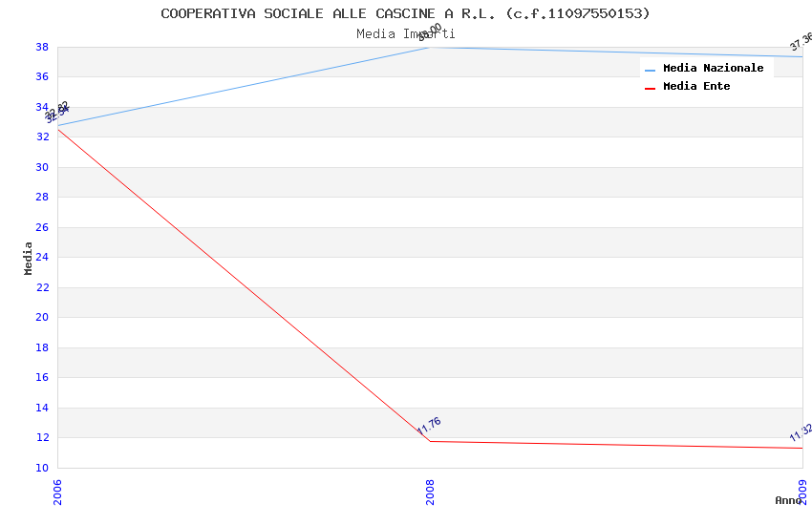812x525 pixels.
Task: Click y-axis tick value 28
Action: 42,197
